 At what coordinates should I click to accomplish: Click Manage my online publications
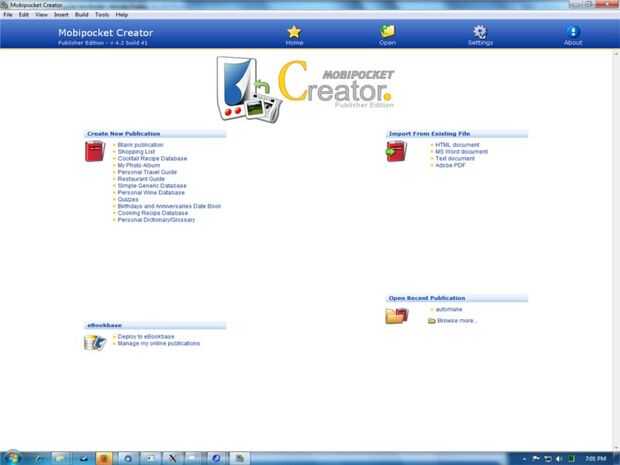pos(159,343)
